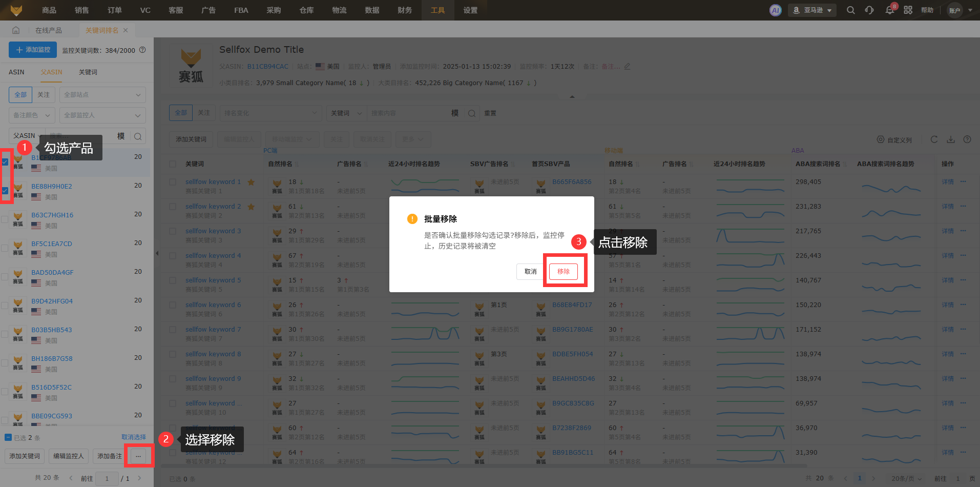Refresh the keyword table
The image size is (980, 487).
(x=934, y=139)
